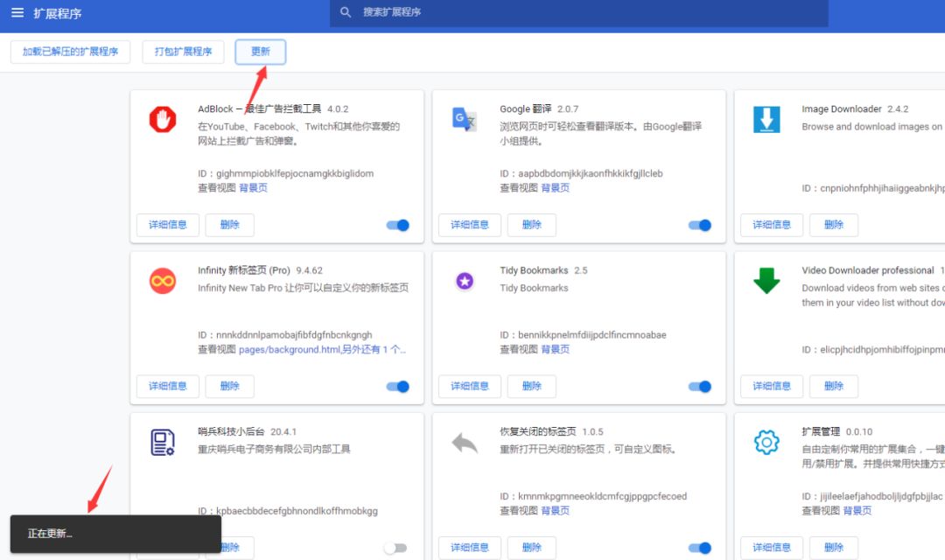Click the Infinity 新标签页 infinity icon

[x=163, y=281]
